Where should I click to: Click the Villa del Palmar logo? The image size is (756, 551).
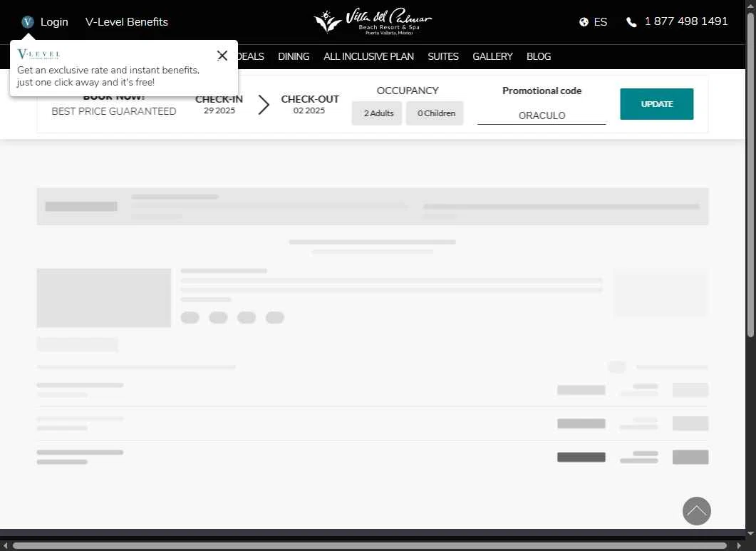click(373, 21)
